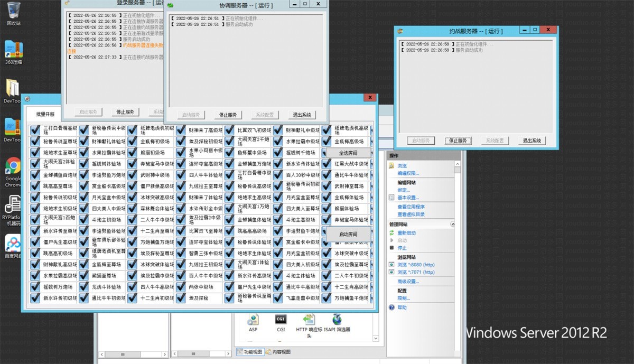Uncheck the 斗地主初级场 checkbox

pos(85,220)
